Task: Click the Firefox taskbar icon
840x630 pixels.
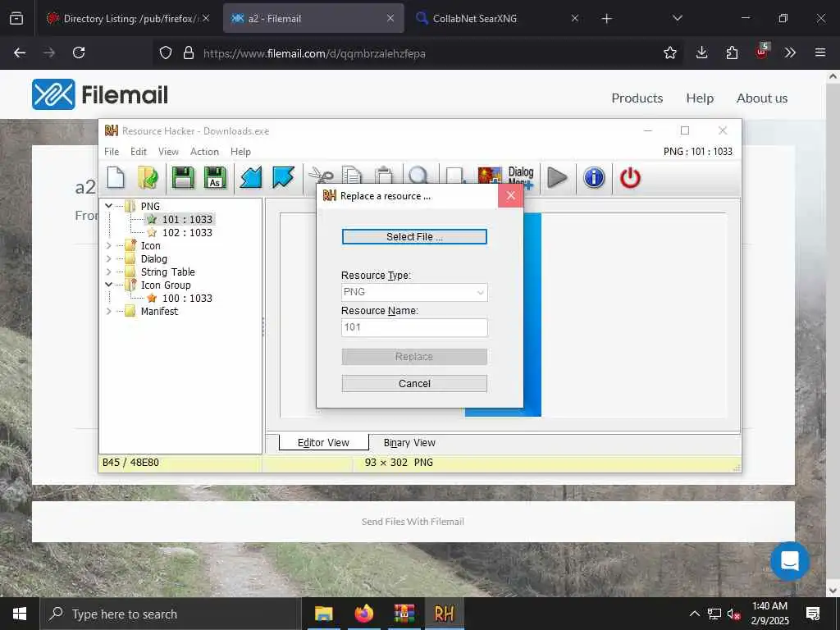Action: [364, 614]
